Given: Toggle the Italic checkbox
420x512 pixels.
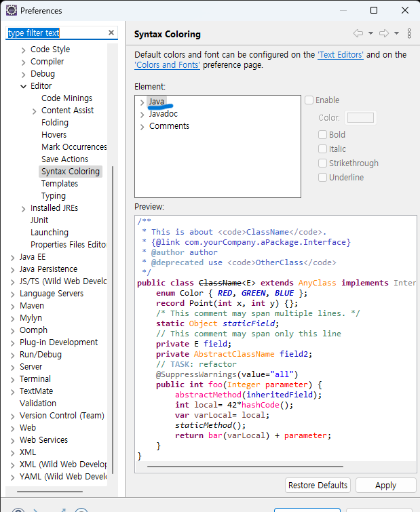Looking at the screenshot, I should [323, 149].
